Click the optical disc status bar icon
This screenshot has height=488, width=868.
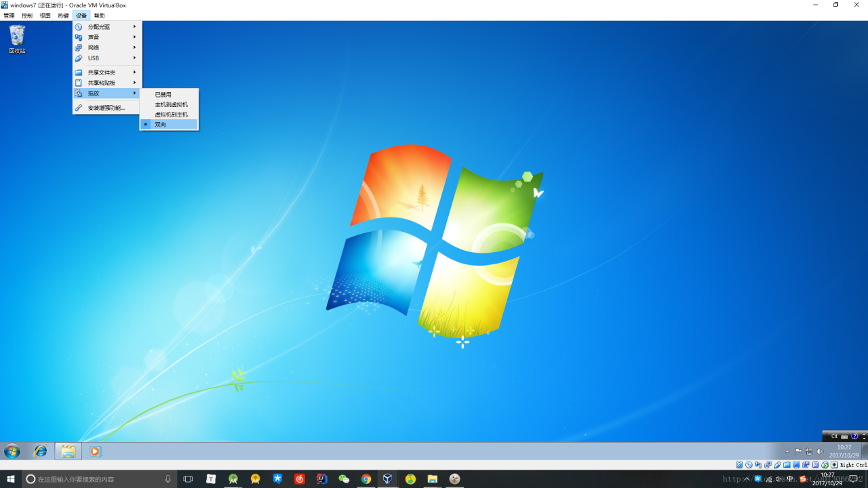(x=749, y=465)
